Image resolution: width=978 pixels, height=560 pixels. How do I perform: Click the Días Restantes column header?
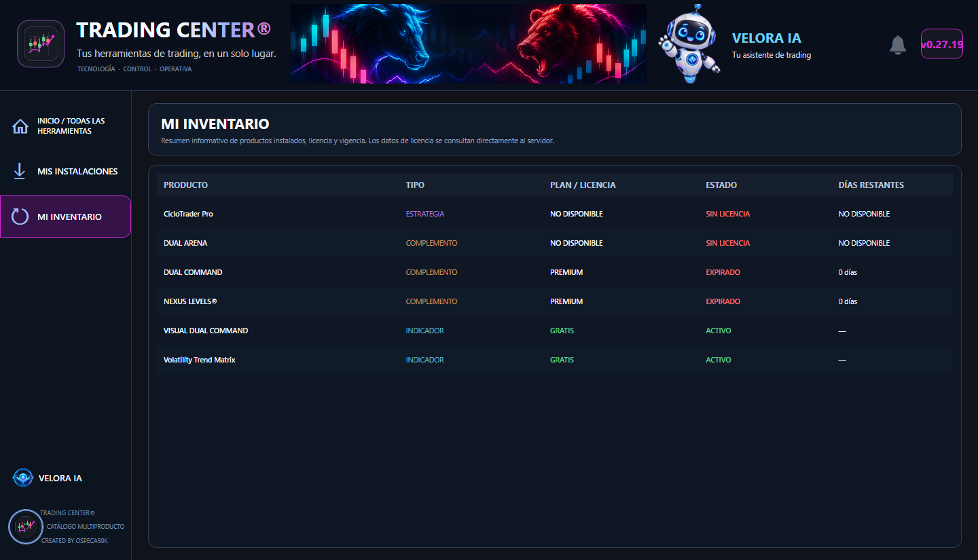[x=871, y=185]
